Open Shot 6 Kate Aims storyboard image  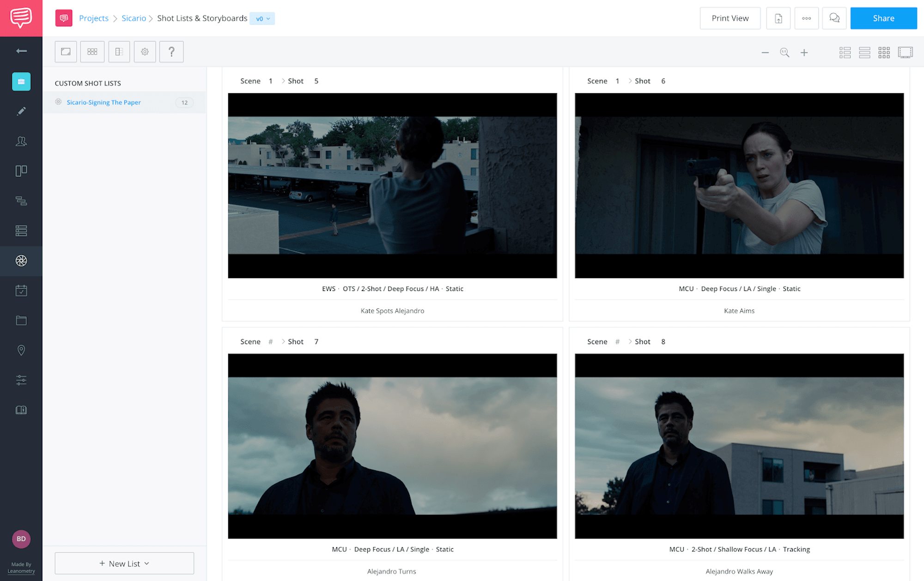tap(739, 186)
